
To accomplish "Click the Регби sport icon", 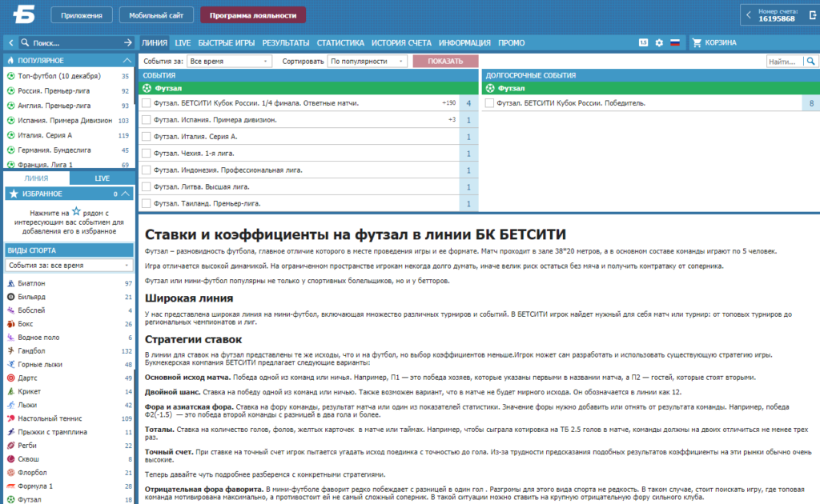I will 10,446.
